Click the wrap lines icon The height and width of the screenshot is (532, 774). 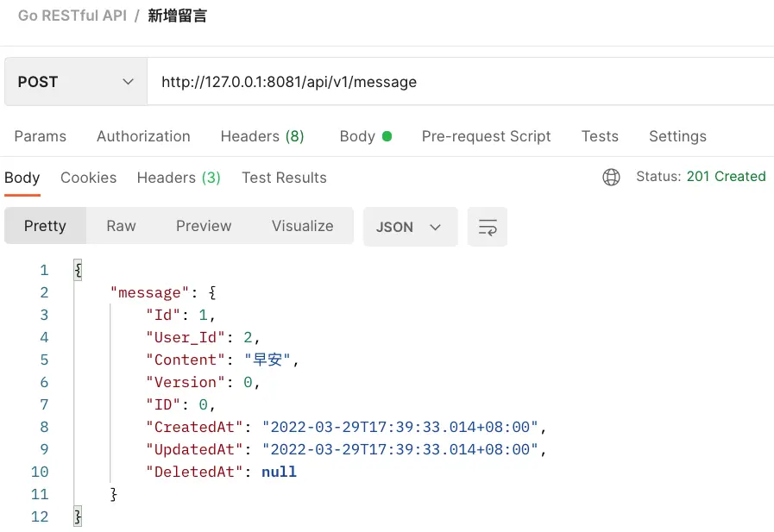(x=488, y=227)
